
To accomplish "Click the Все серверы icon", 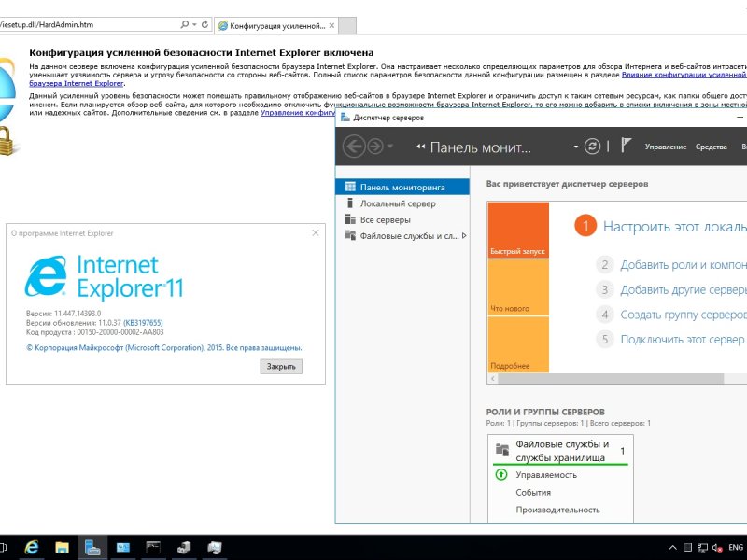I will (350, 219).
